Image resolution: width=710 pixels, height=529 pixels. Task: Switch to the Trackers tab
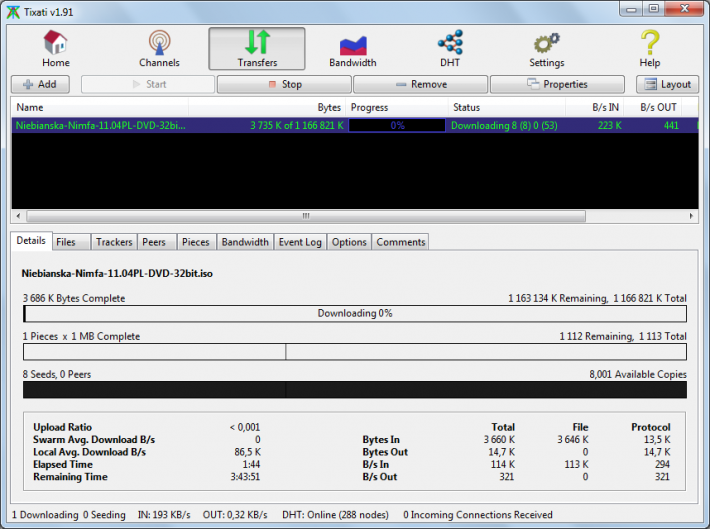coord(114,242)
